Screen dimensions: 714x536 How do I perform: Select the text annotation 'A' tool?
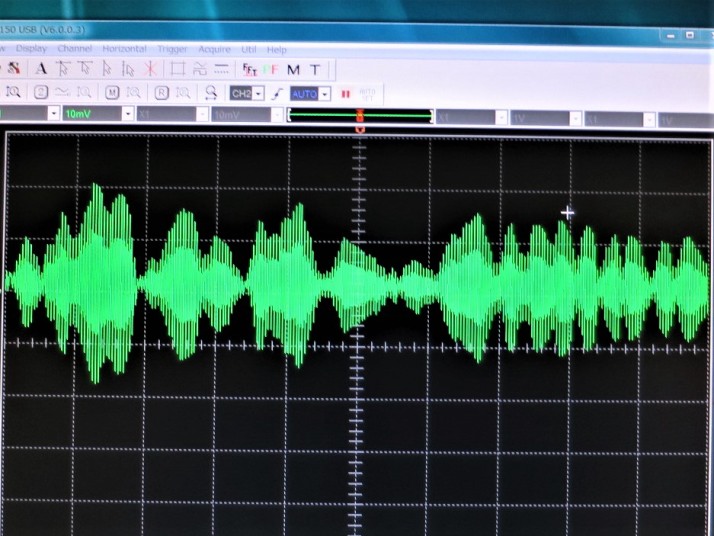[41, 69]
